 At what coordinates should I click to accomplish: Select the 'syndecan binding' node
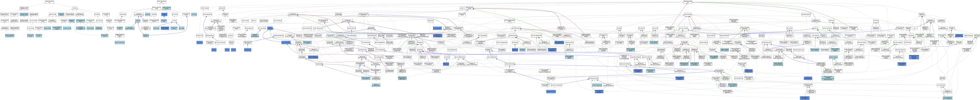point(67,28)
